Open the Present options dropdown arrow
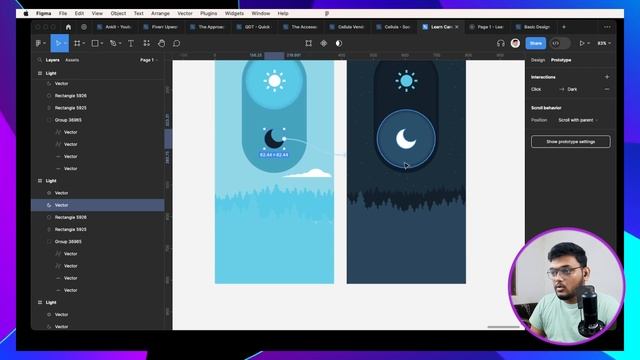The width and height of the screenshot is (640, 360). pos(589,43)
